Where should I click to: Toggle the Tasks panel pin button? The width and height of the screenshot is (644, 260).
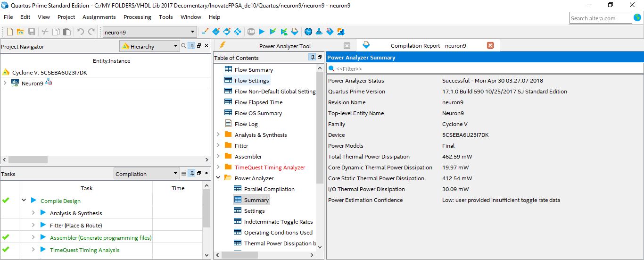tap(191, 174)
